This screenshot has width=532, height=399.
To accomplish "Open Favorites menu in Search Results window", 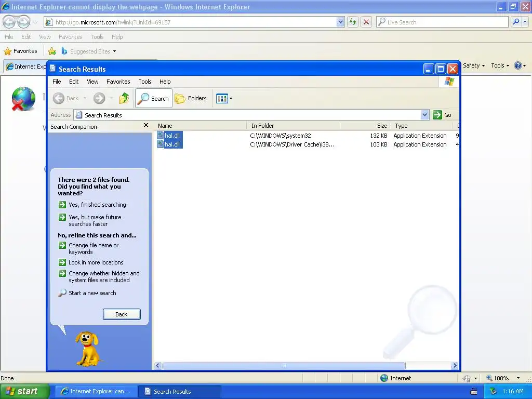I will 118,82.
